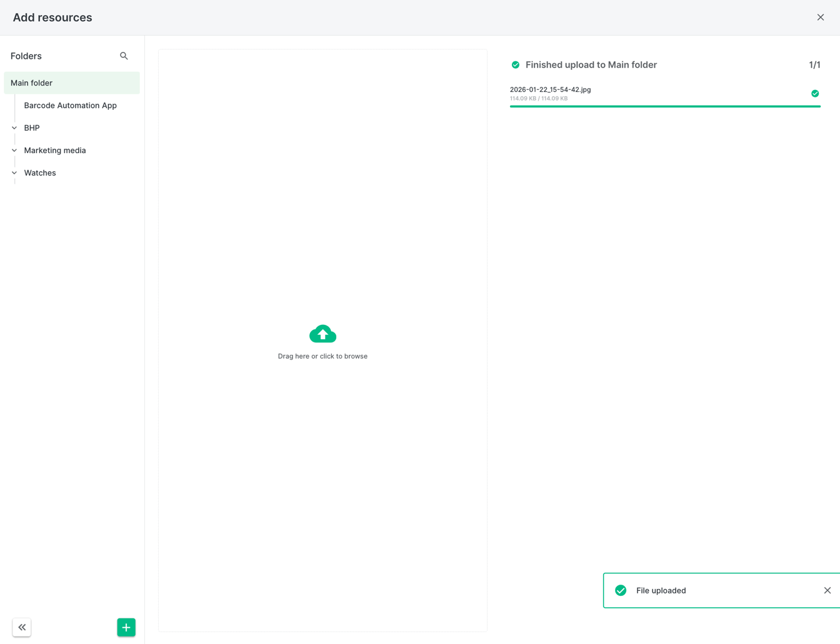Select the Watches folder
Viewport: 840px width, 644px height.
pyautogui.click(x=40, y=173)
